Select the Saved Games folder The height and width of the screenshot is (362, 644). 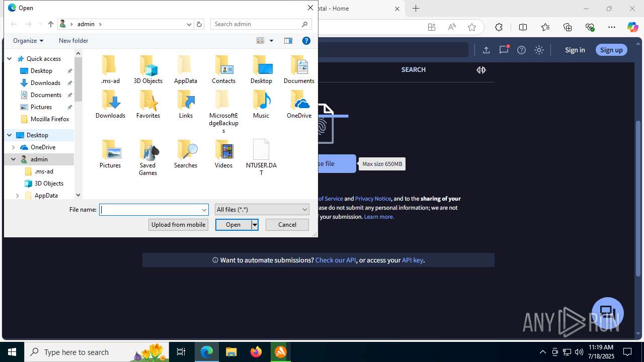(x=148, y=157)
